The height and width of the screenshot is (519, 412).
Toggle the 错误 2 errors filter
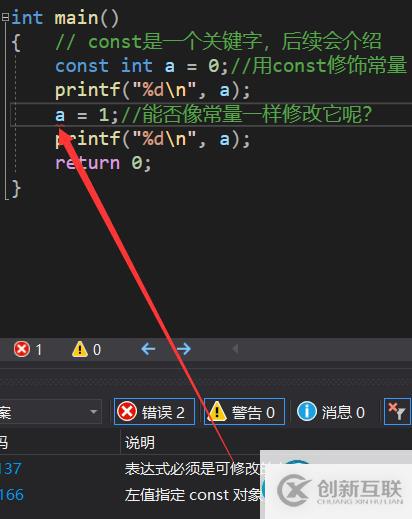click(154, 412)
